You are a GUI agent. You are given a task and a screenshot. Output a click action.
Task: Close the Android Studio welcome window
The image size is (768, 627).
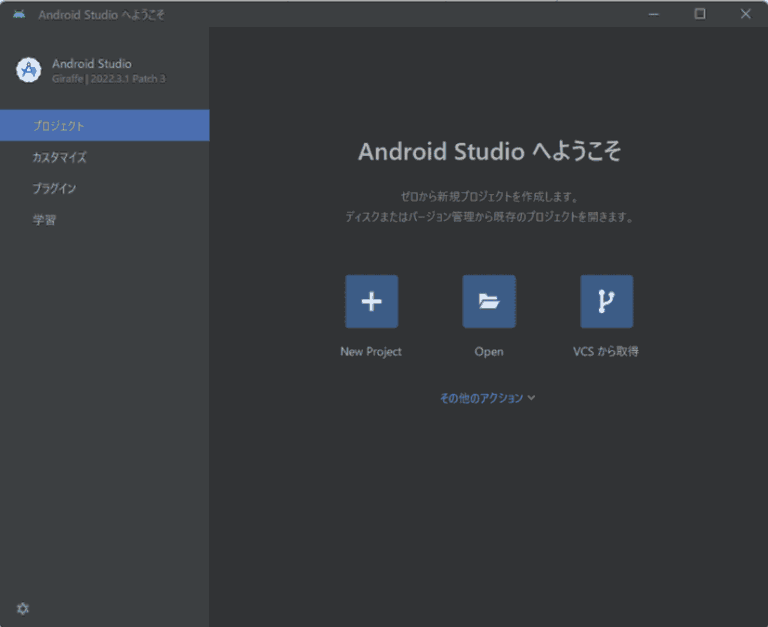(x=745, y=14)
